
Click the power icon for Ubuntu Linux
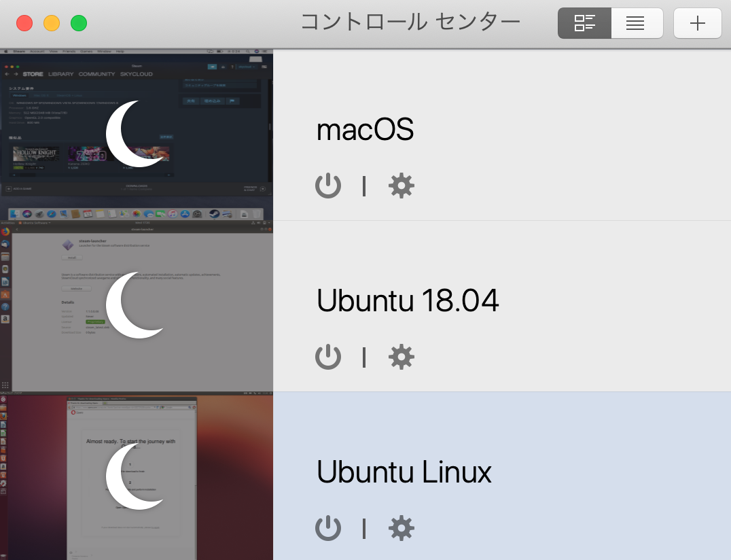tap(328, 528)
